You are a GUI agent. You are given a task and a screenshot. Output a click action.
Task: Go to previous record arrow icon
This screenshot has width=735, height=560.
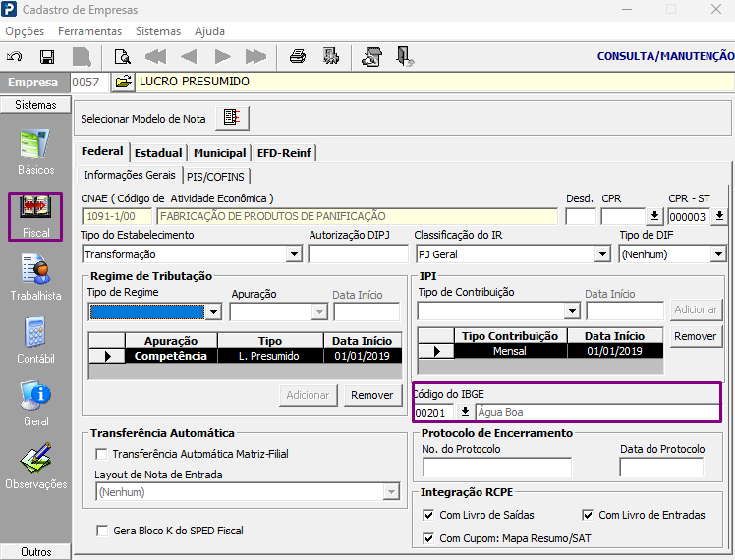click(189, 57)
